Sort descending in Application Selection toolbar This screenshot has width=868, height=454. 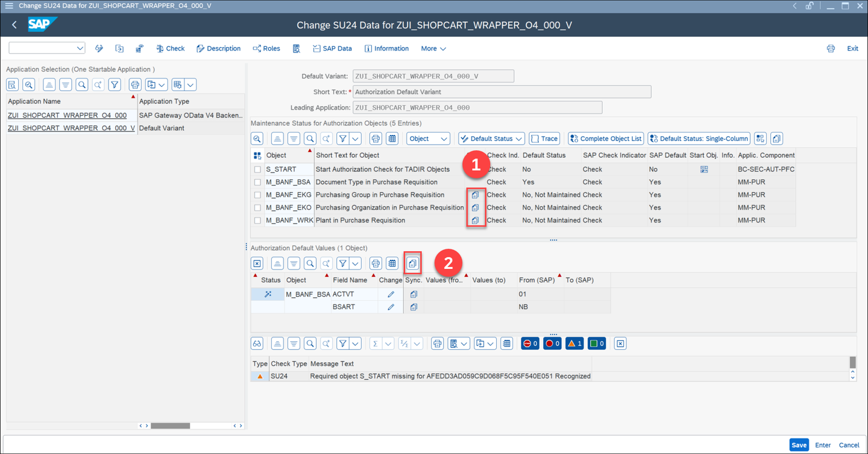(66, 85)
